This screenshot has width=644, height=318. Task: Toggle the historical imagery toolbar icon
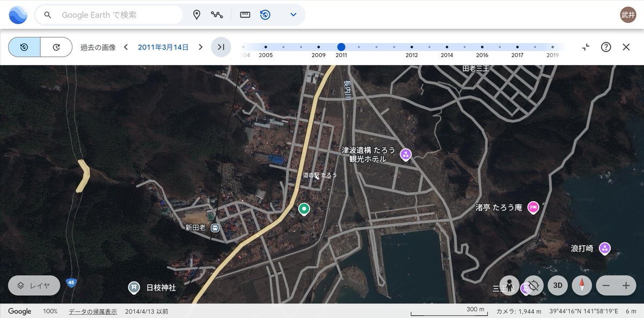click(265, 15)
